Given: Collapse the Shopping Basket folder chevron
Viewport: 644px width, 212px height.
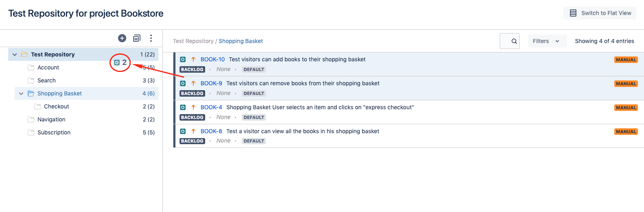Looking at the screenshot, I should point(21,93).
